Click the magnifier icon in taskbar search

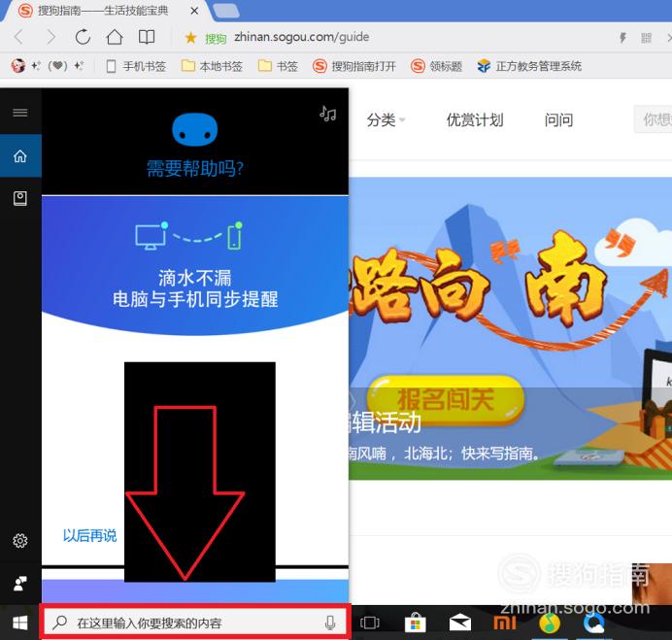tap(59, 623)
